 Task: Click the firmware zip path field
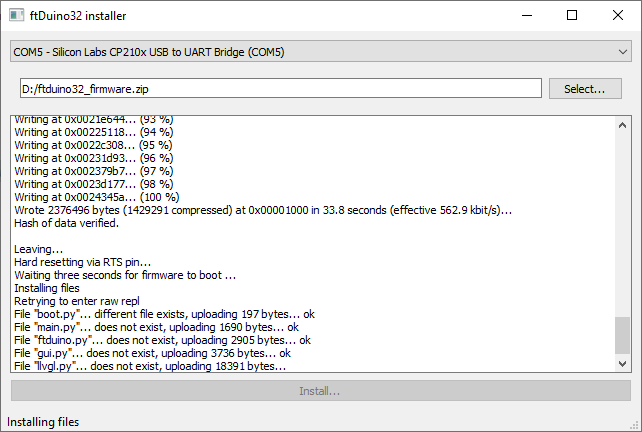point(280,88)
